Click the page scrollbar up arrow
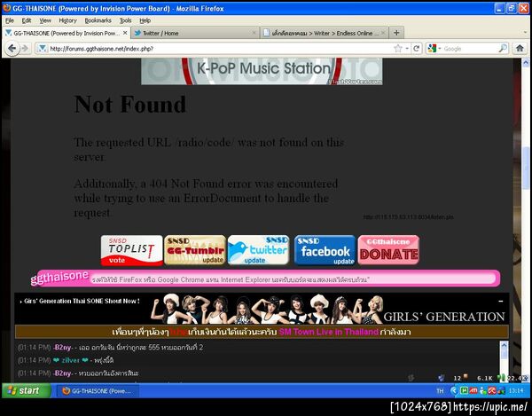 (x=526, y=63)
